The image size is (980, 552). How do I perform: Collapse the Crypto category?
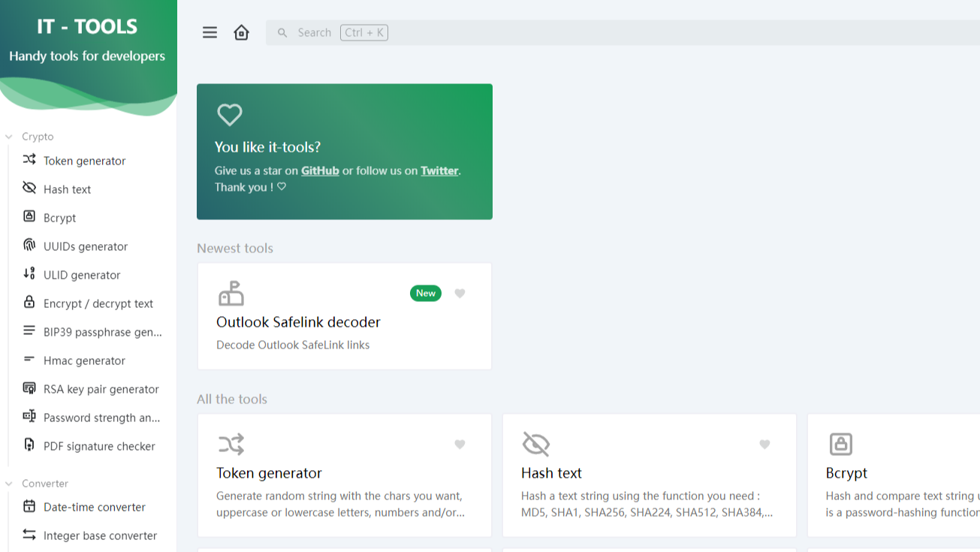click(x=9, y=137)
